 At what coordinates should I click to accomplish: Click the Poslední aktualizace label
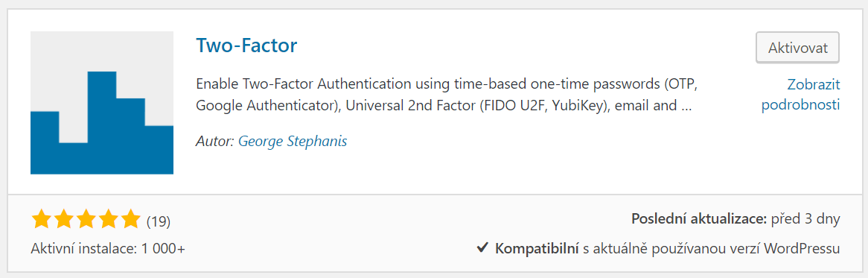[698, 218]
